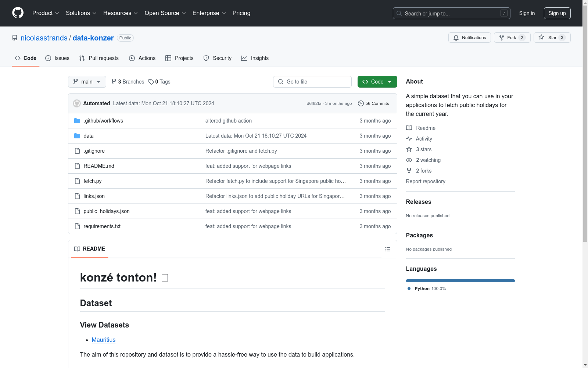Viewport: 588px width, 368px height.
Task: Click the fork icon beside 2 forks
Action: tap(409, 171)
